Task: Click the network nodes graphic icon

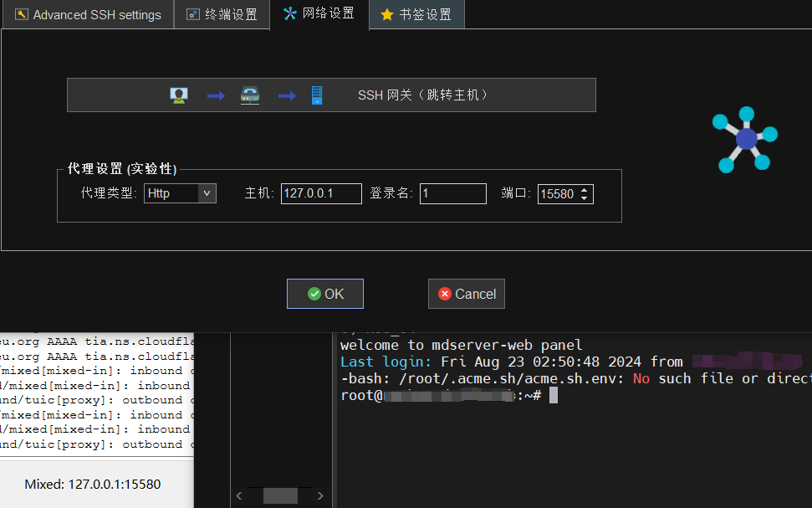Action: click(x=744, y=140)
